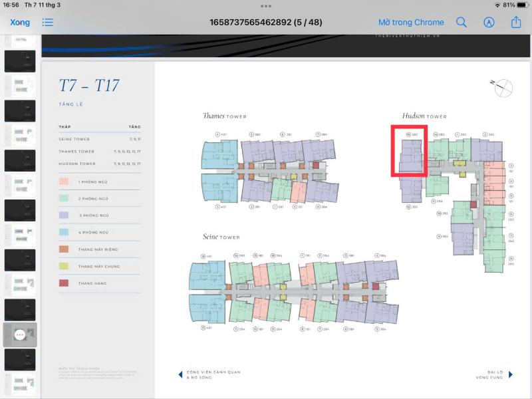Viewport: 532px width, 399px height.
Task: Open the share sheet icon
Action: (x=516, y=22)
